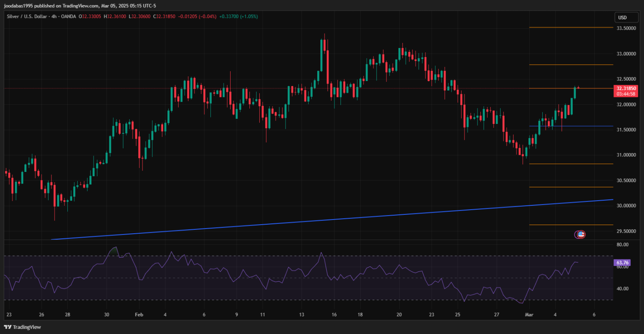644x334 pixels.
Task: Select the long blue ascending trendline
Action: [x=331, y=220]
